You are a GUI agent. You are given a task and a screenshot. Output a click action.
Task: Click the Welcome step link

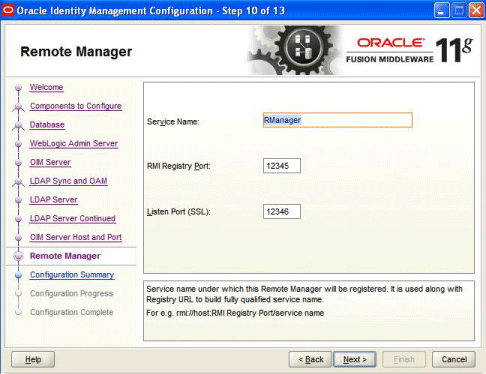click(46, 87)
